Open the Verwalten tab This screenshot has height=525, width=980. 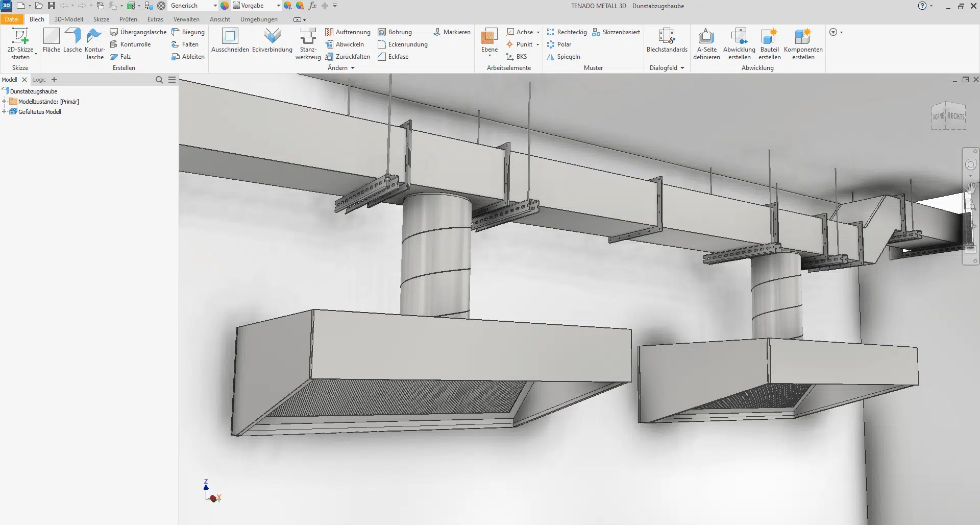pos(186,19)
